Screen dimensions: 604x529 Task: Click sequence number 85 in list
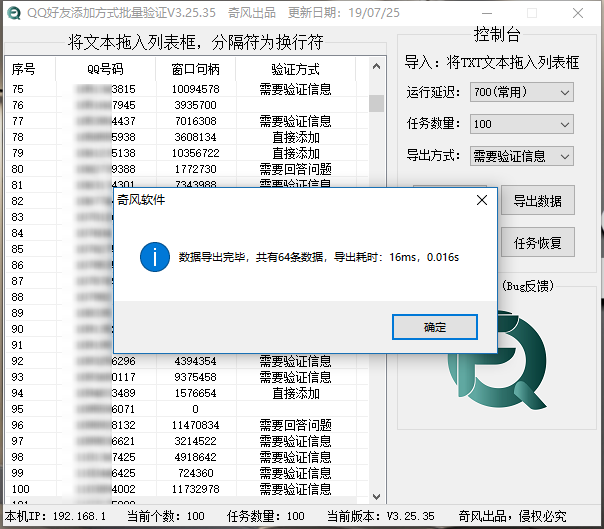point(17,249)
